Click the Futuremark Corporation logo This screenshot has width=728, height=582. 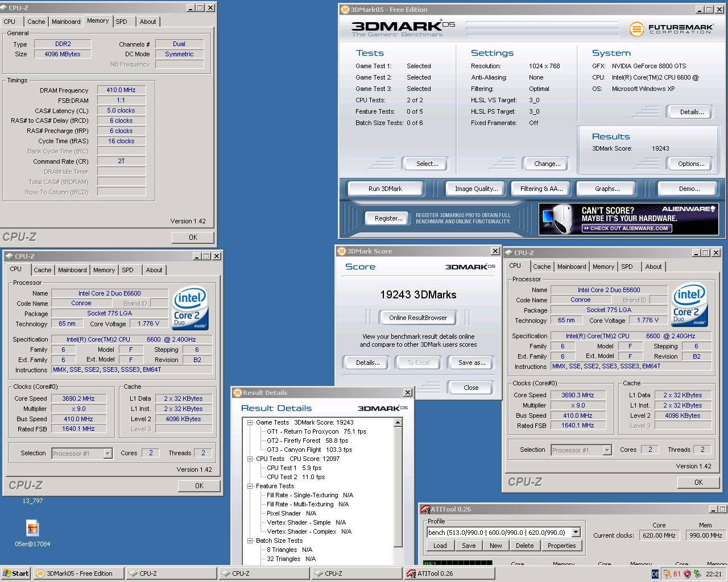tap(671, 28)
